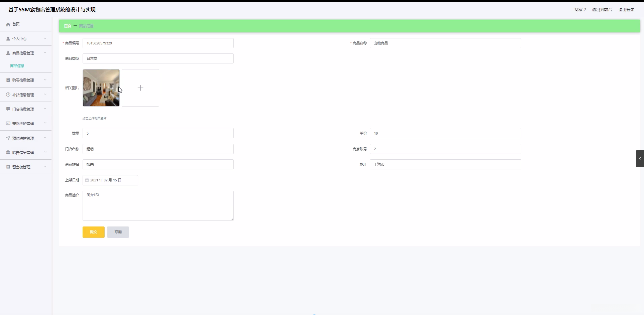Click the 商品编号 input field

point(158,43)
